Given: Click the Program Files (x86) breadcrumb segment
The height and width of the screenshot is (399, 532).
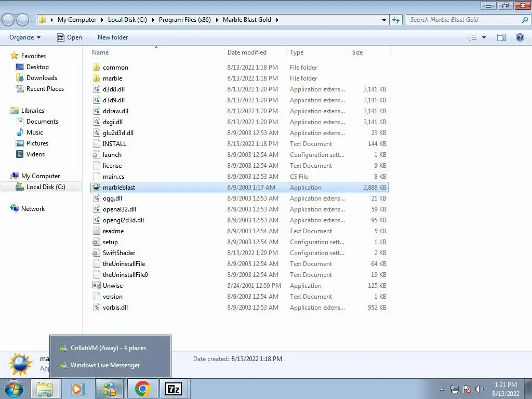Looking at the screenshot, I should pyautogui.click(x=184, y=20).
